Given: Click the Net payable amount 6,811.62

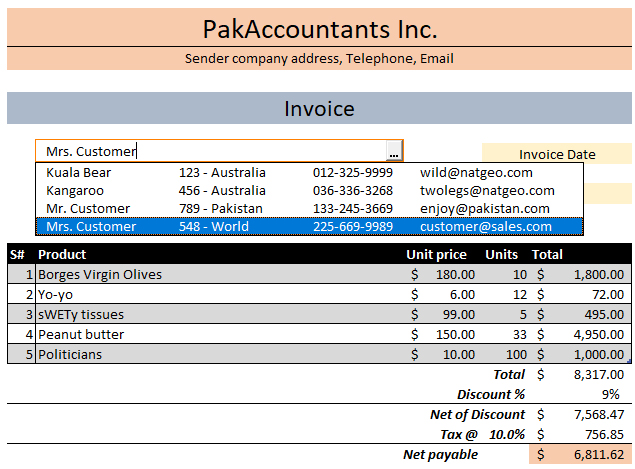Looking at the screenshot, I should pyautogui.click(x=581, y=454).
